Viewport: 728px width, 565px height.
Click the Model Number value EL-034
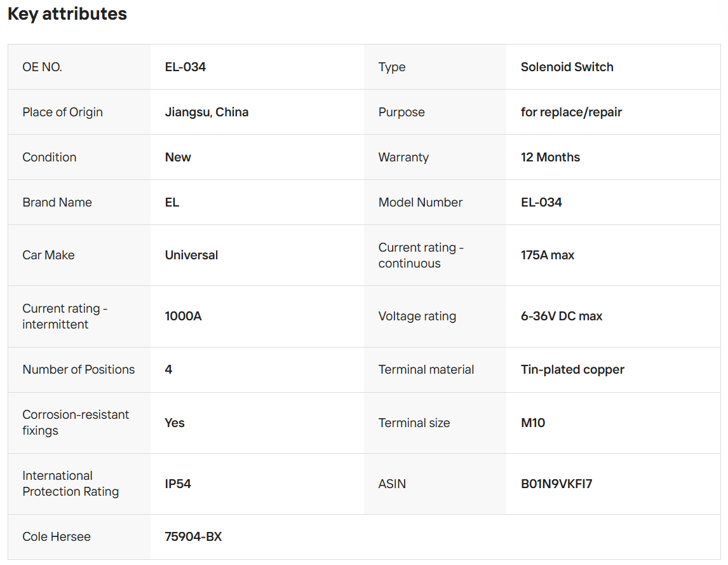(x=541, y=202)
